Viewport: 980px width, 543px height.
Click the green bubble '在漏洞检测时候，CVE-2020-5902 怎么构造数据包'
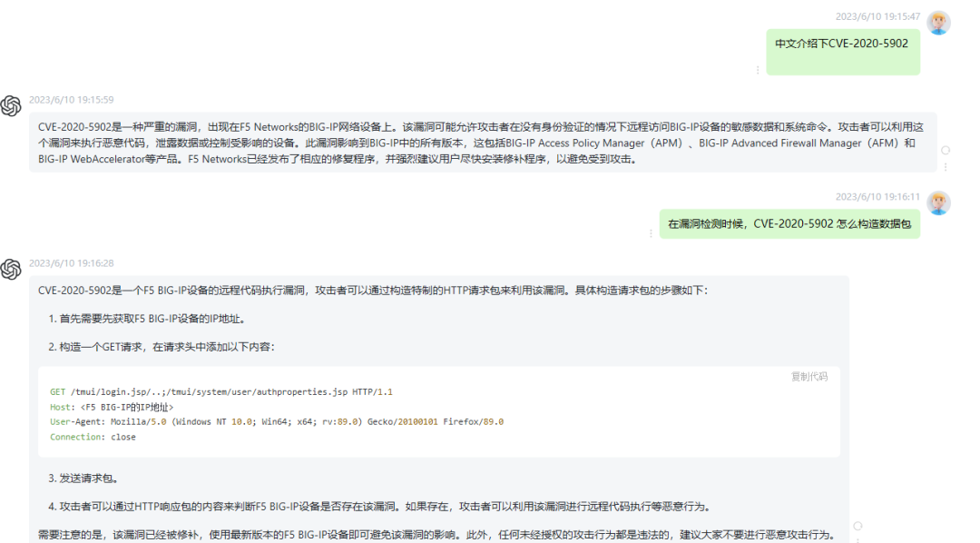click(x=789, y=224)
